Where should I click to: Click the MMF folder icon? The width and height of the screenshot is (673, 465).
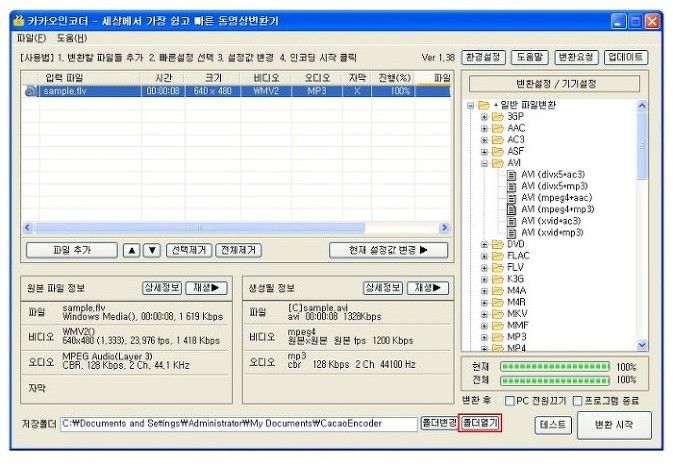497,325
